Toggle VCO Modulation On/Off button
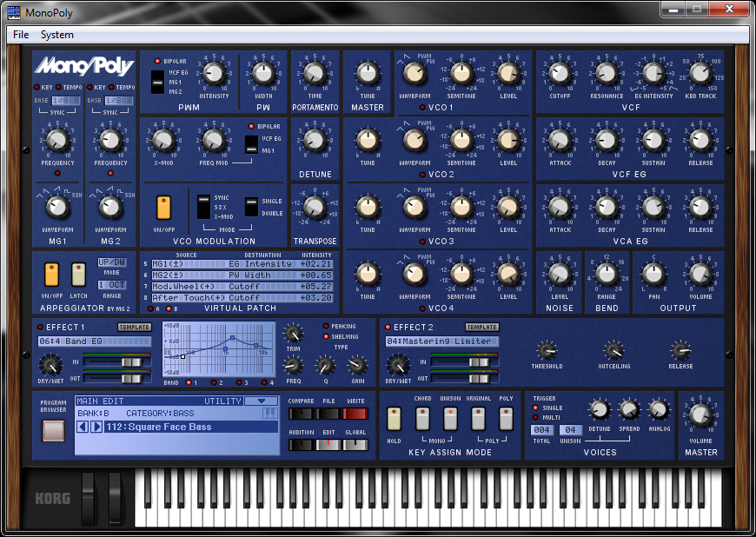756x537 pixels. point(163,208)
